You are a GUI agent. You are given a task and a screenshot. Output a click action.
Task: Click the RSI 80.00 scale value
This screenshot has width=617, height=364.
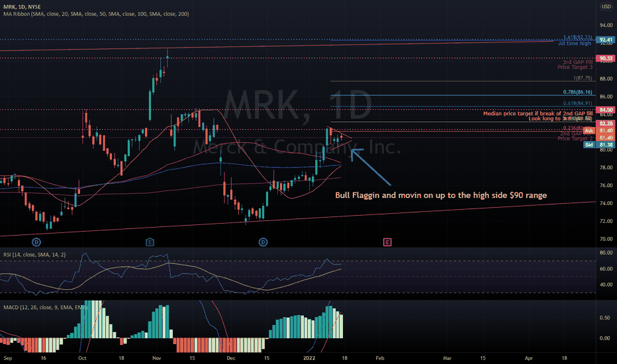606,253
